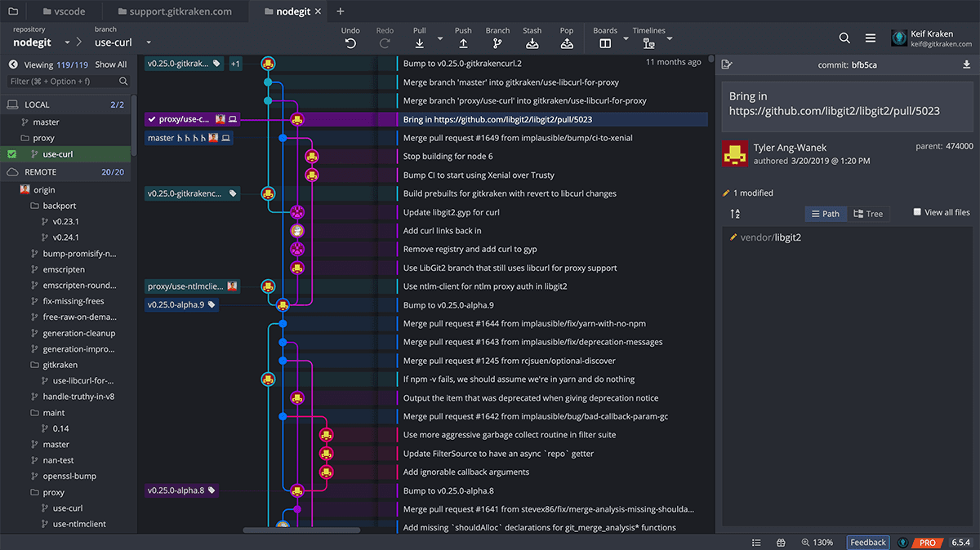
Task: Click the 130% zoom level control
Action: point(817,543)
